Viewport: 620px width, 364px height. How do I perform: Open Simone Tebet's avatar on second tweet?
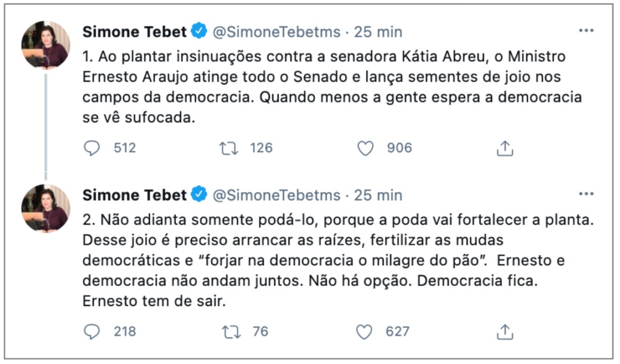45,207
